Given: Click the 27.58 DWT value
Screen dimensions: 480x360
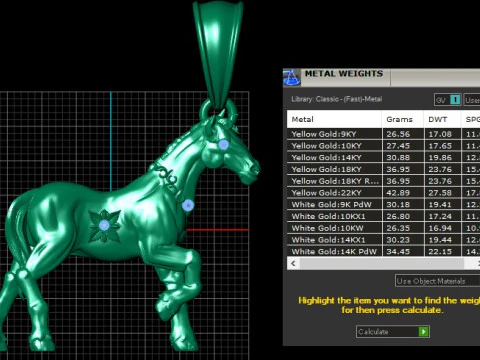Looking at the screenshot, I should (440, 193).
